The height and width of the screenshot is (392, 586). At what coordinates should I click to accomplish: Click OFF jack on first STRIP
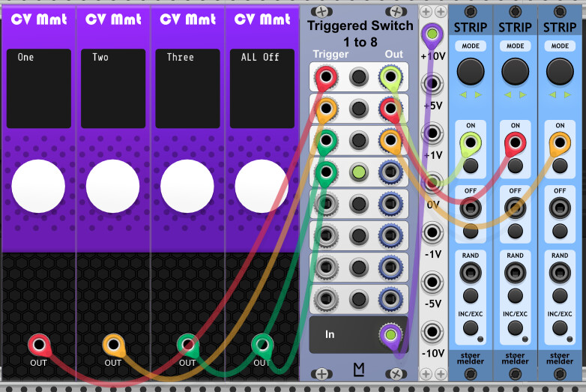[x=471, y=208]
